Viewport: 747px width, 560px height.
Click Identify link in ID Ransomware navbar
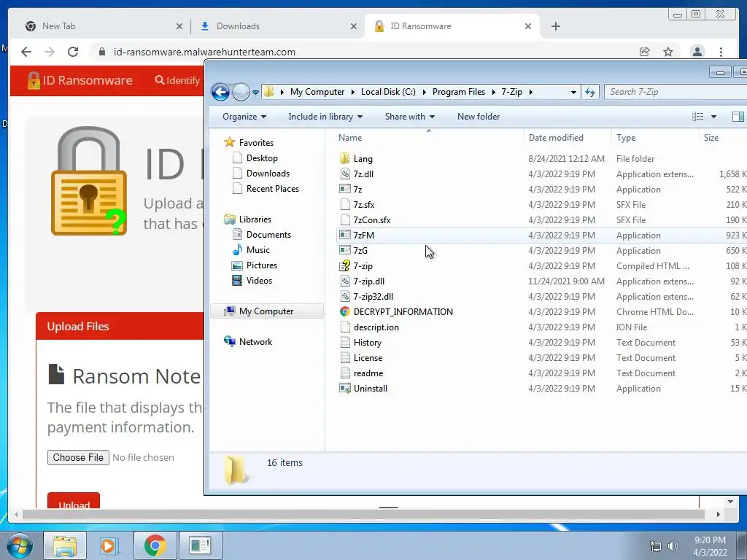tap(177, 80)
